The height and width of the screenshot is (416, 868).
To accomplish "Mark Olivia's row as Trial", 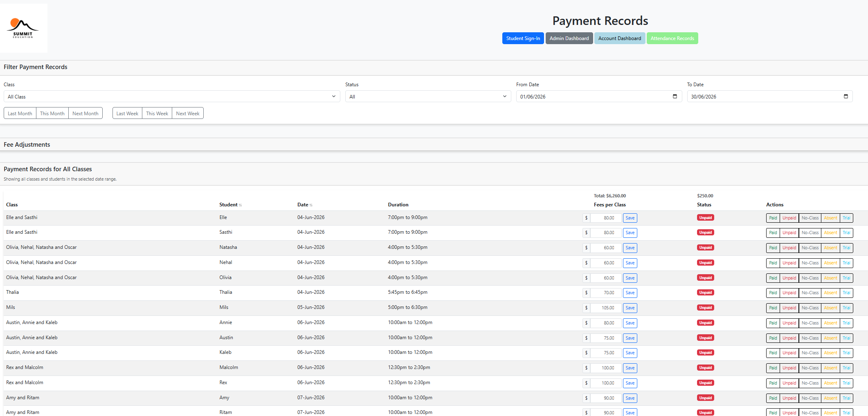I will (846, 278).
